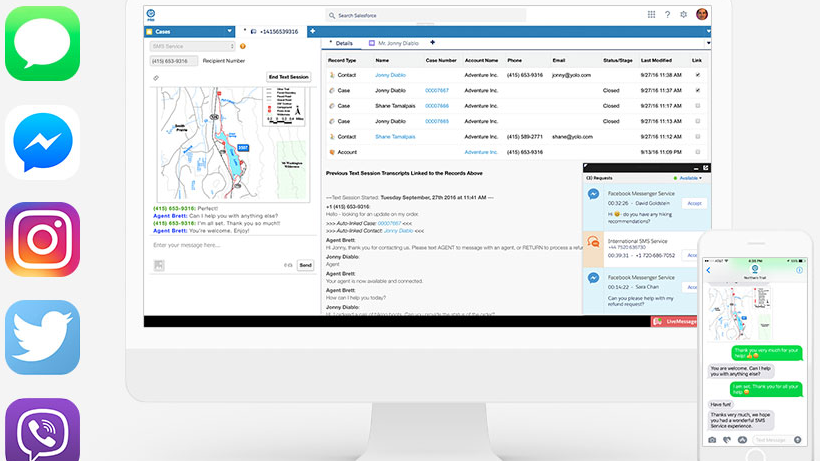
Task: Expand the Cases navigation dropdown
Action: coord(230,31)
